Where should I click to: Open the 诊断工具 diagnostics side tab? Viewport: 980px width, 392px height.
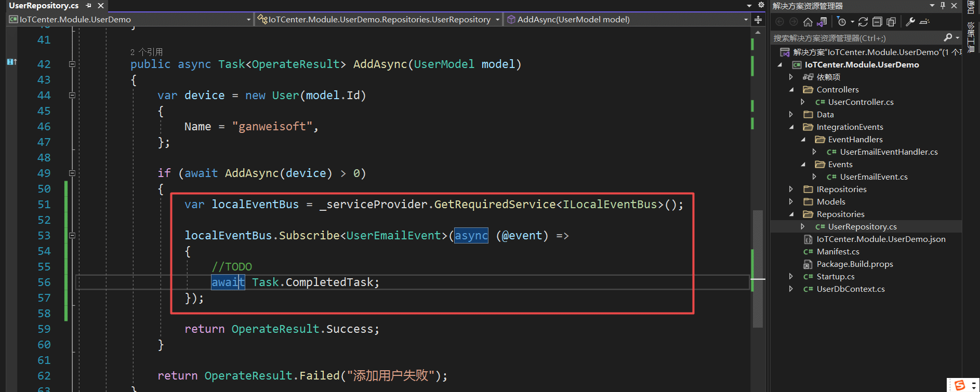pos(971,37)
